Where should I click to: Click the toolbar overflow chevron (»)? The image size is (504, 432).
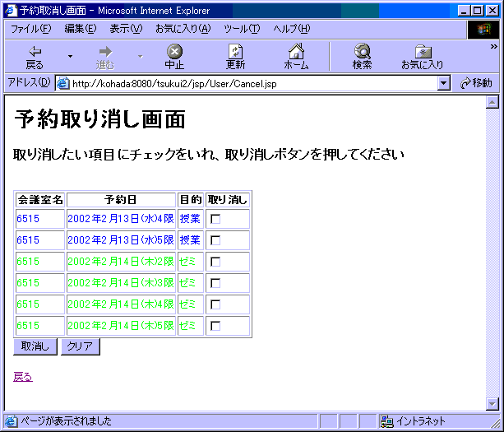tap(494, 47)
